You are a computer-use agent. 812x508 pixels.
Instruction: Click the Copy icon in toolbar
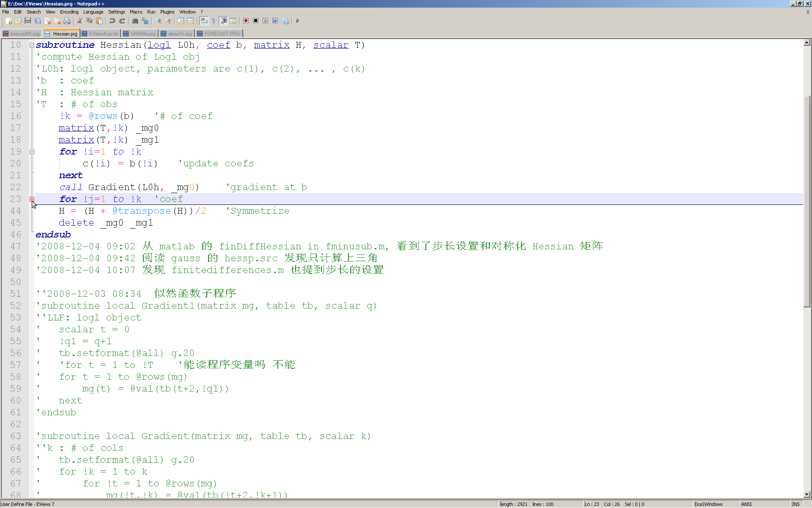pos(91,21)
